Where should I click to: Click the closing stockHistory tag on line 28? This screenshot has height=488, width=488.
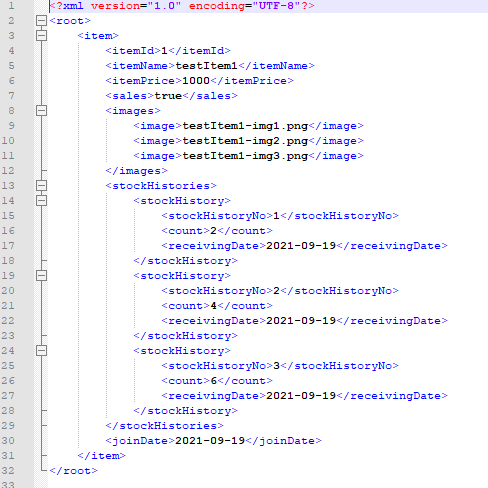point(185,411)
